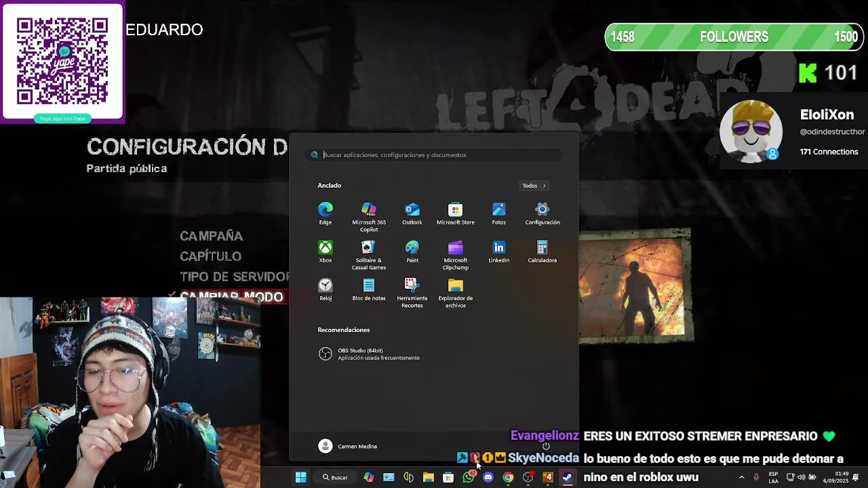The image size is (868, 488).
Task: Launch Herramienta Recortes
Action: [412, 293]
